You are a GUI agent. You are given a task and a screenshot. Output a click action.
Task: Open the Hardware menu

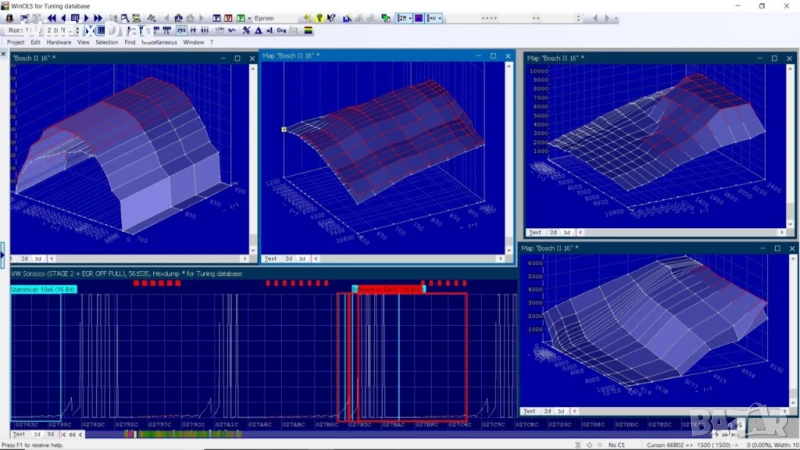[x=58, y=42]
